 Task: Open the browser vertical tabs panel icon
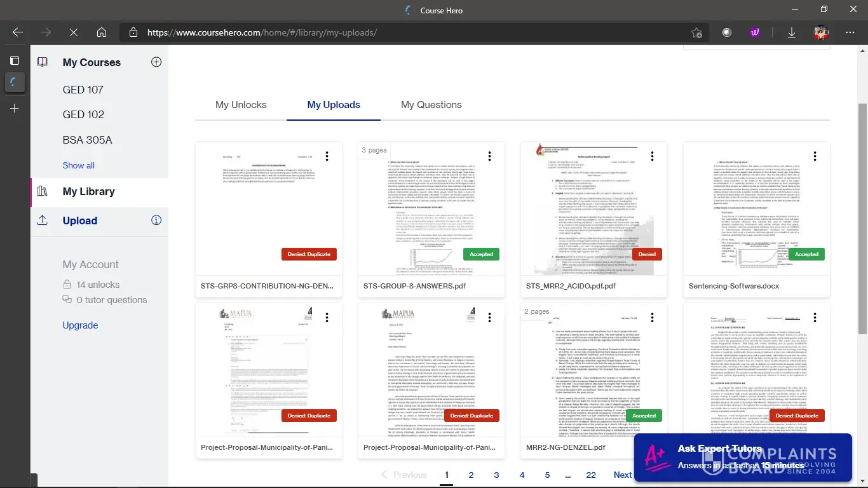[x=15, y=60]
